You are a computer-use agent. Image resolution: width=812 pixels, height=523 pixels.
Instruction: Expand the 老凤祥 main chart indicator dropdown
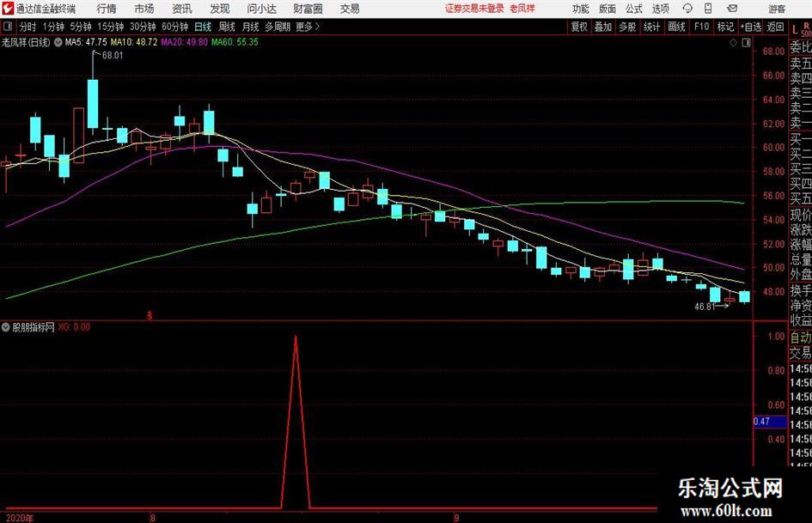[x=58, y=42]
